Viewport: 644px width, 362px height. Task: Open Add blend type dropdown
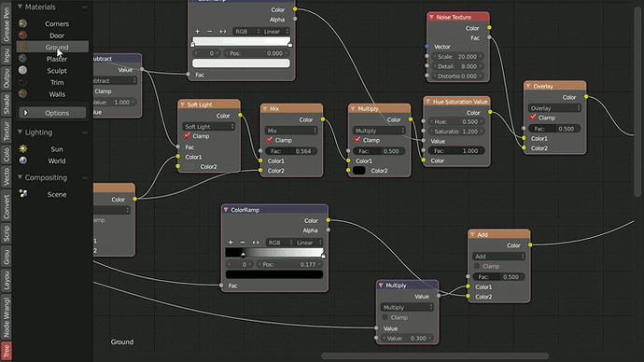(x=498, y=257)
